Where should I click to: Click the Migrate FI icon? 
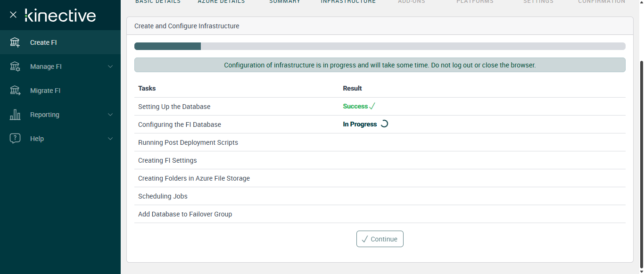tap(15, 91)
